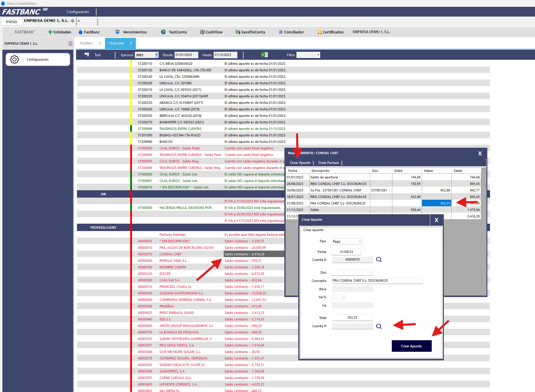Search account with Cuenta D magnifier
The height and width of the screenshot is (392, 535).
pos(379,259)
